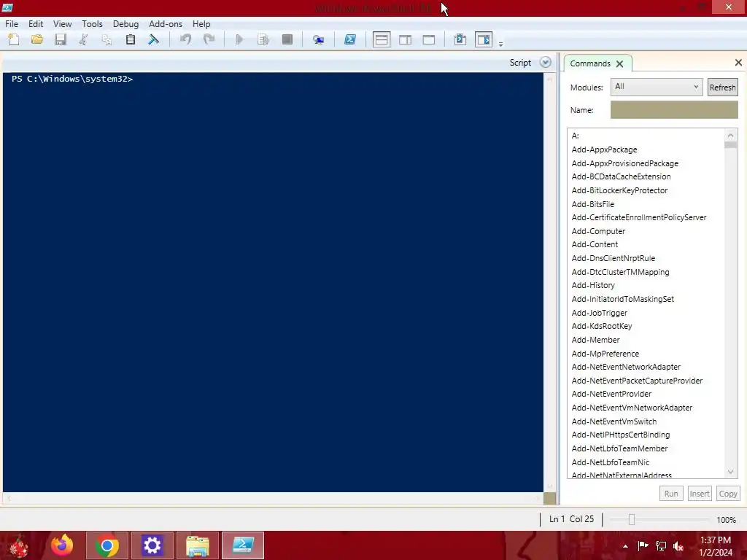Select Add-Member command
The height and width of the screenshot is (560, 747).
[595, 340]
